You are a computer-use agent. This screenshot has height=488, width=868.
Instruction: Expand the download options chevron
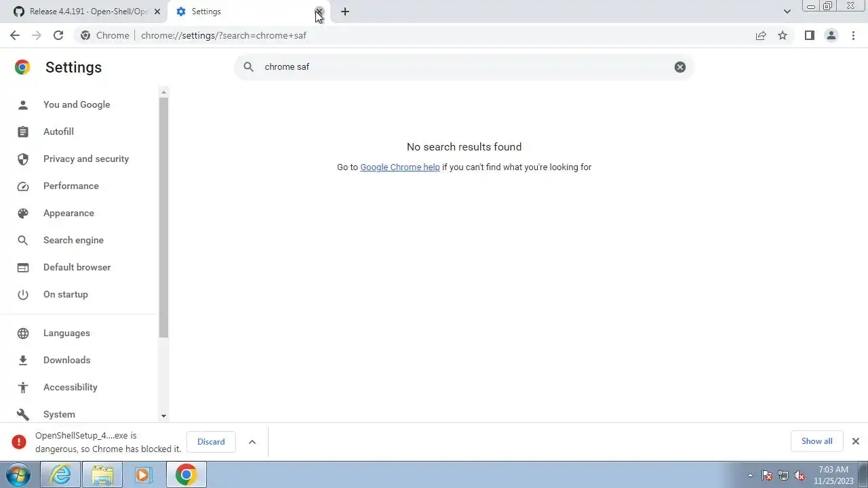click(x=252, y=441)
